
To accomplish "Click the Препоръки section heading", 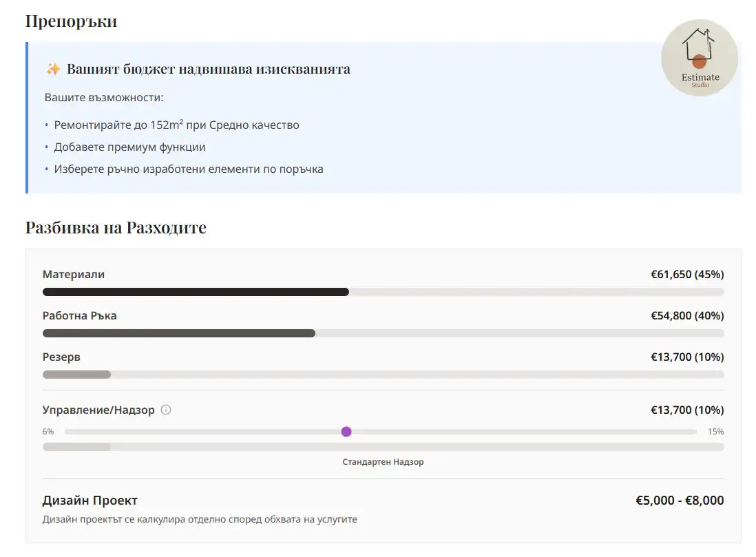I will (71, 21).
